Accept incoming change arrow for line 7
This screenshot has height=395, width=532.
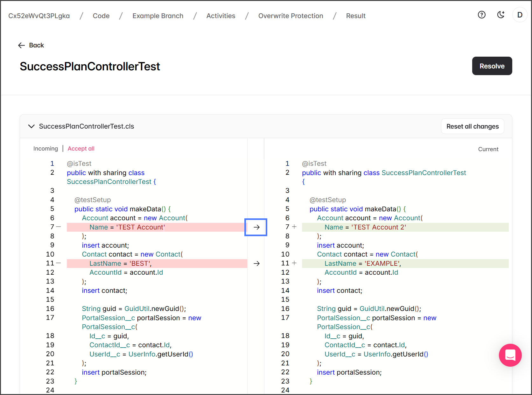256,227
